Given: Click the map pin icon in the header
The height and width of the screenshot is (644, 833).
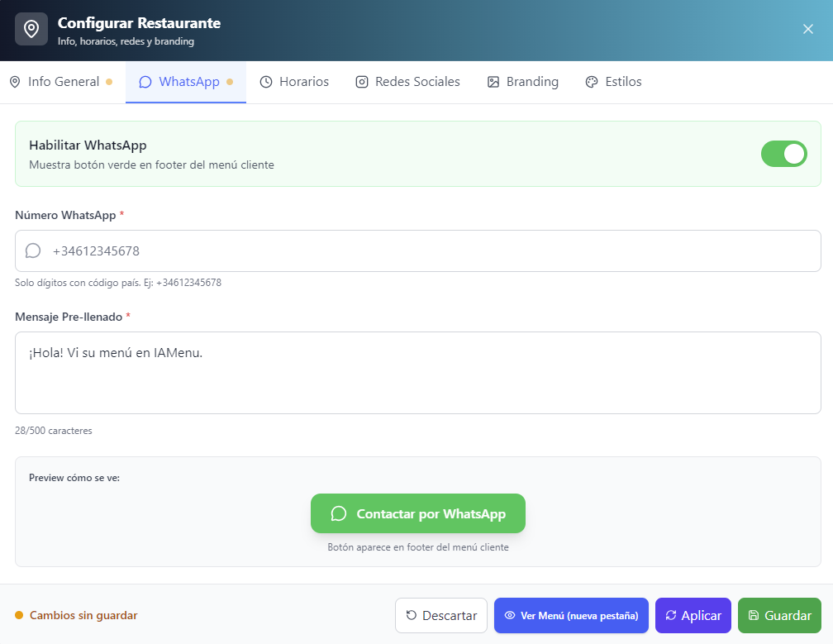Looking at the screenshot, I should (x=31, y=29).
